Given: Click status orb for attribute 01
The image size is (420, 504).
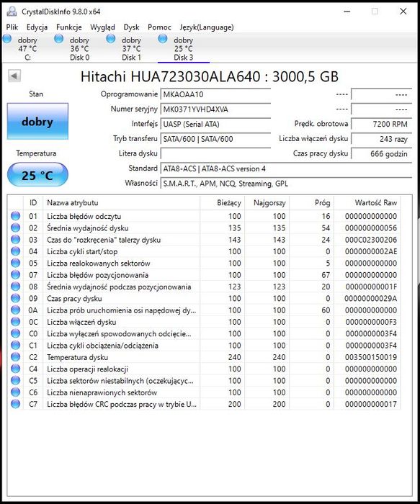Looking at the screenshot, I should tap(15, 216).
